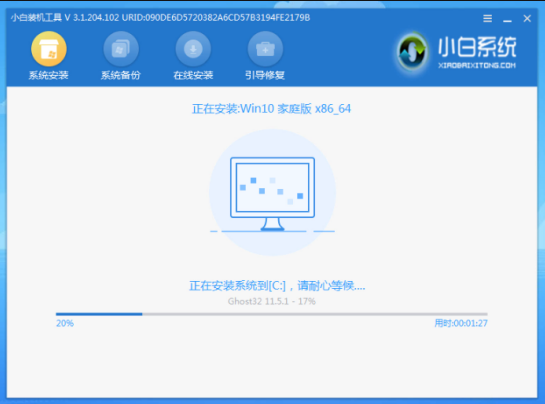
Task: Click the 小白系统 brand title text
Action: (x=477, y=47)
